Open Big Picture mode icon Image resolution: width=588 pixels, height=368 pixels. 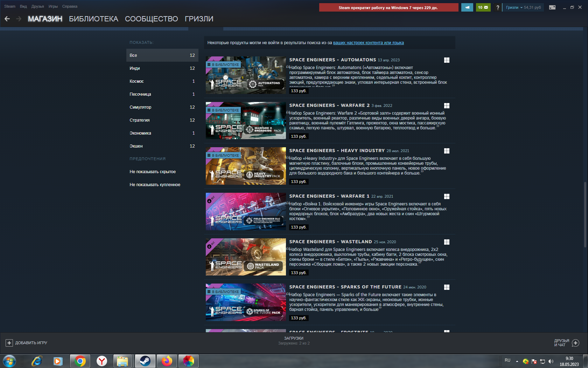tap(552, 7)
